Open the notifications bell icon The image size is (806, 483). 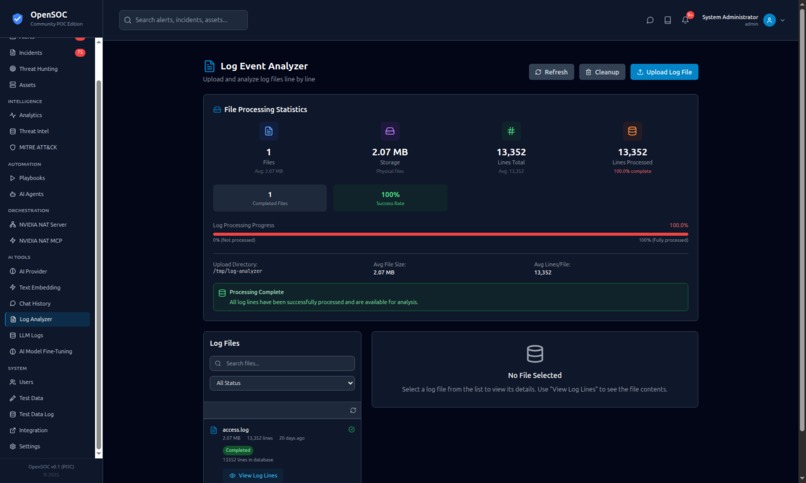click(x=685, y=20)
